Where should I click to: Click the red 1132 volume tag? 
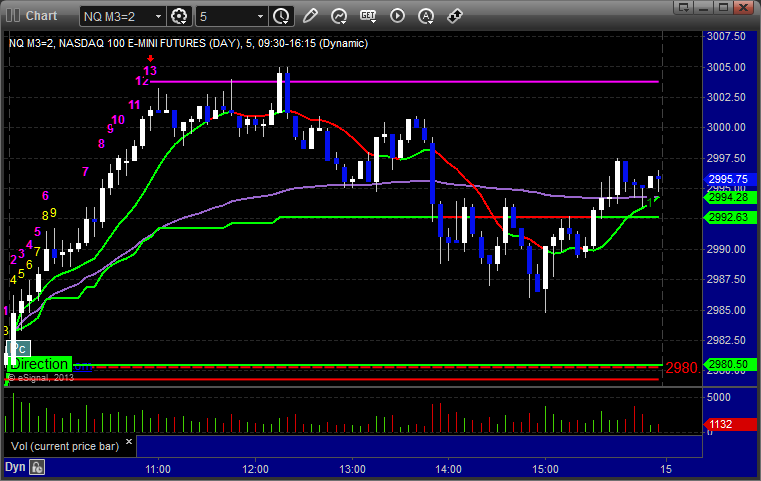click(x=729, y=424)
